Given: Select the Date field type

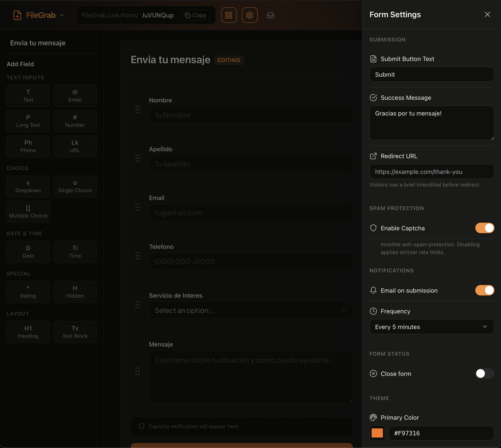Looking at the screenshot, I should [x=28, y=252].
